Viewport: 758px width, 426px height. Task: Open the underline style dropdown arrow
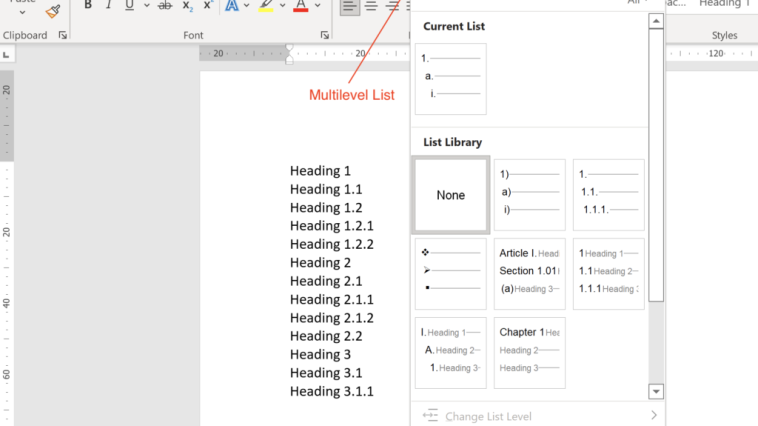pyautogui.click(x=146, y=5)
